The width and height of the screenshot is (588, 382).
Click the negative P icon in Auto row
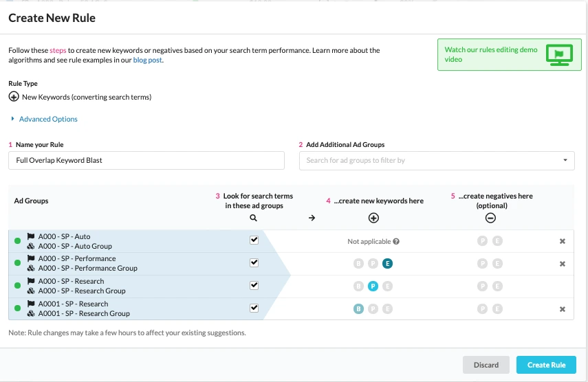point(482,241)
